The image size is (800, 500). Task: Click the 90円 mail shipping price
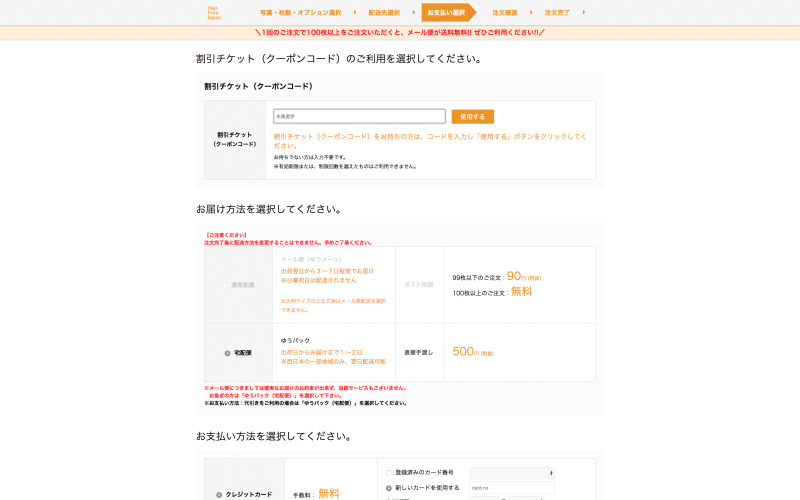523,277
